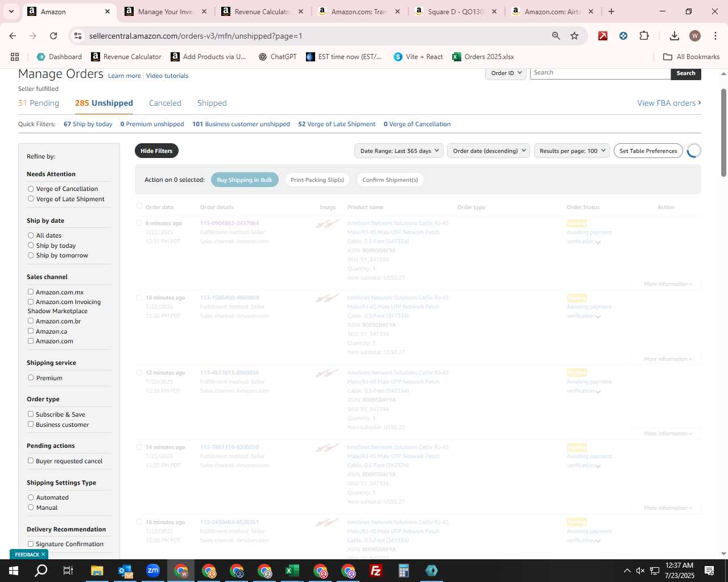The image size is (728, 582).
Task: Check Subscribe & Save order type
Action: click(31, 414)
